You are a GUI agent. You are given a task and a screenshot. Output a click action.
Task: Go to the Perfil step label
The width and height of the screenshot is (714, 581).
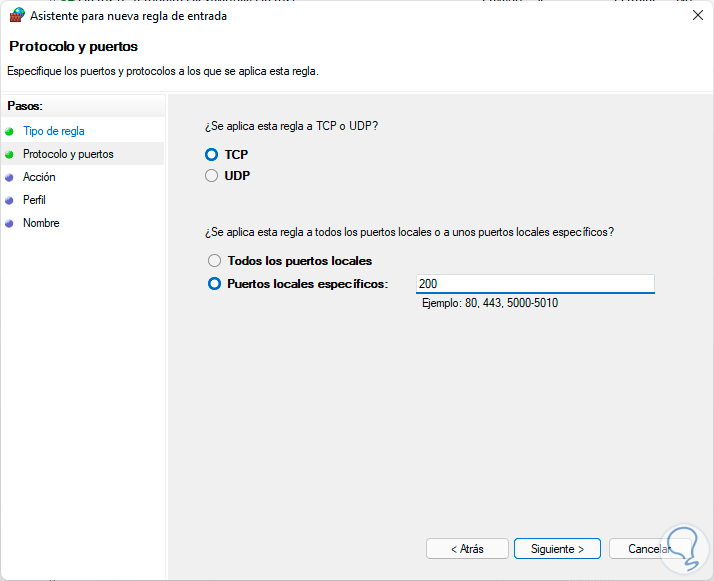[35, 200]
